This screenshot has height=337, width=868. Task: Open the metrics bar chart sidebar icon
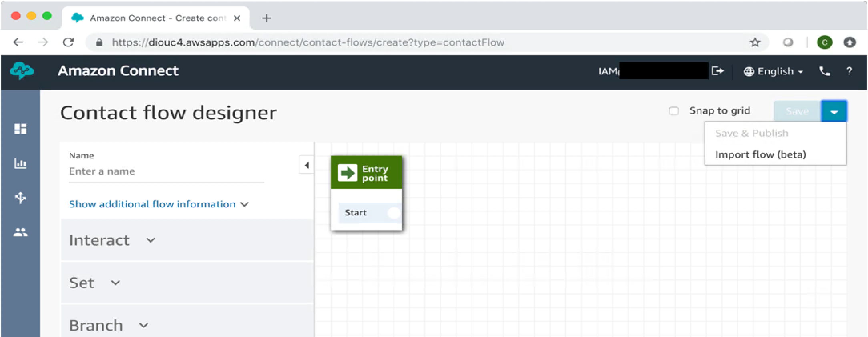20,163
